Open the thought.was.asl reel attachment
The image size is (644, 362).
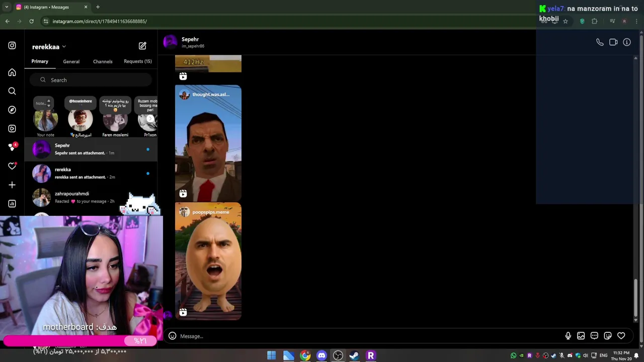[x=208, y=143]
